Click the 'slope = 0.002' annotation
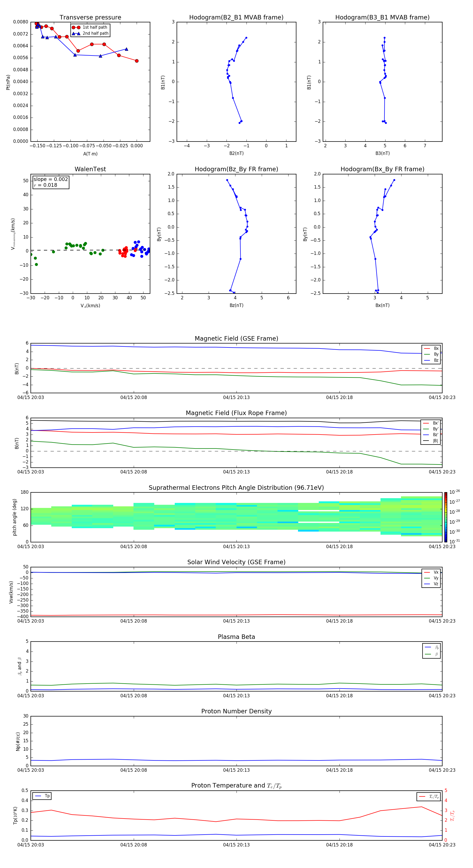Image resolution: width=473 pixels, height=868 pixels. pos(50,179)
